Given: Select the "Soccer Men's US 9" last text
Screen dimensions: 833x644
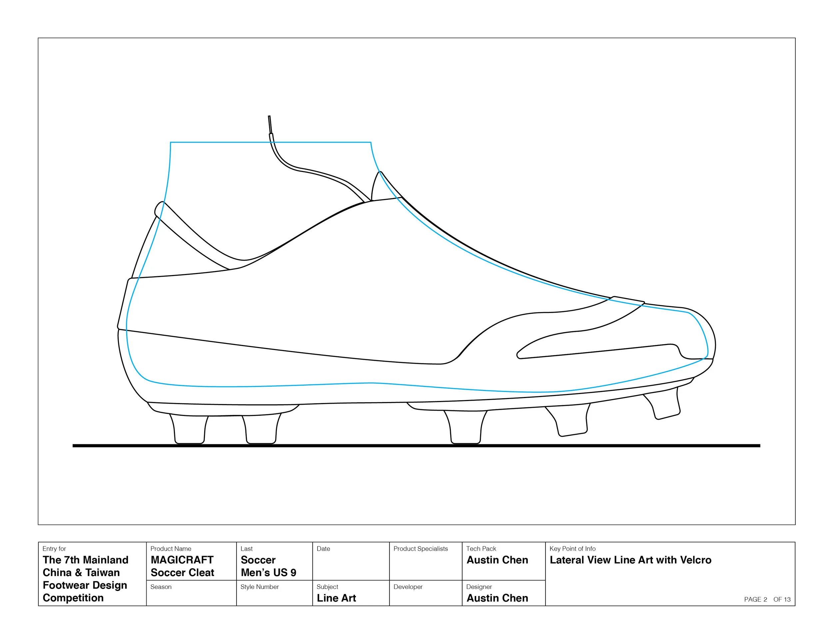Looking at the screenshot, I should [268, 566].
